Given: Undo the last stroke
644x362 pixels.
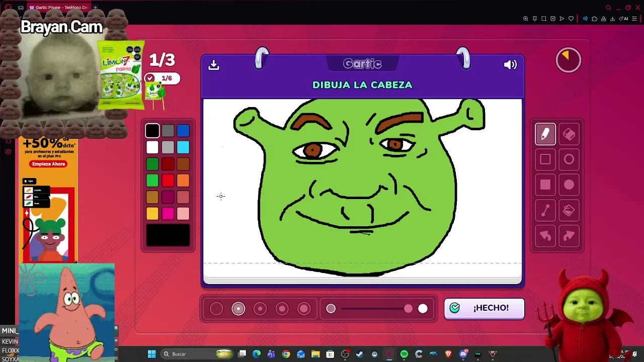Looking at the screenshot, I should tap(545, 236).
